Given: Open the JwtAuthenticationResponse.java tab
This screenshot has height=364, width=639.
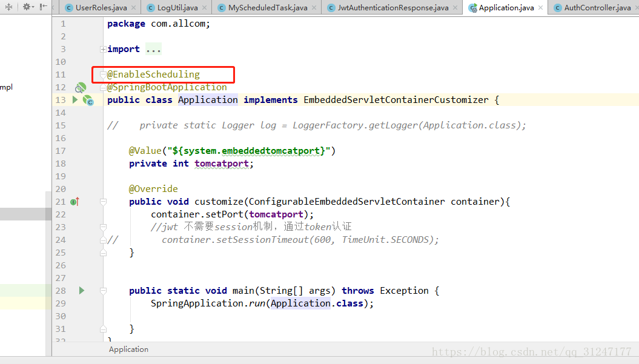Looking at the screenshot, I should (392, 7).
